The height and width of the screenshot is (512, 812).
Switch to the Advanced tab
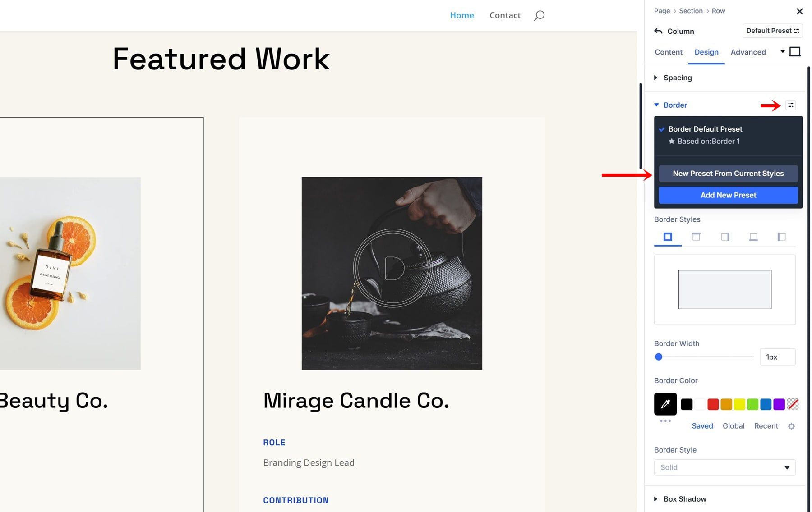pyautogui.click(x=748, y=52)
